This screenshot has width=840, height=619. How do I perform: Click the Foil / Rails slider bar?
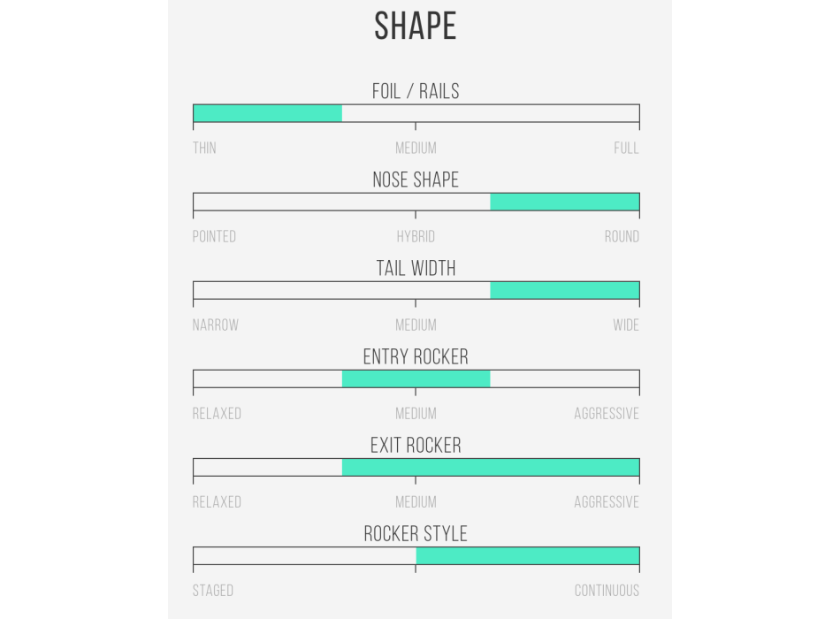[x=416, y=113]
